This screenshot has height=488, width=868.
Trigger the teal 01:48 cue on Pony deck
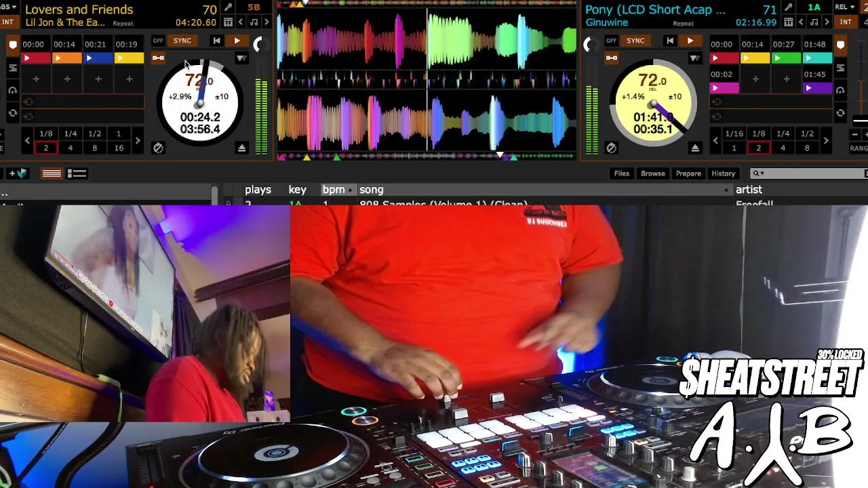(817, 58)
